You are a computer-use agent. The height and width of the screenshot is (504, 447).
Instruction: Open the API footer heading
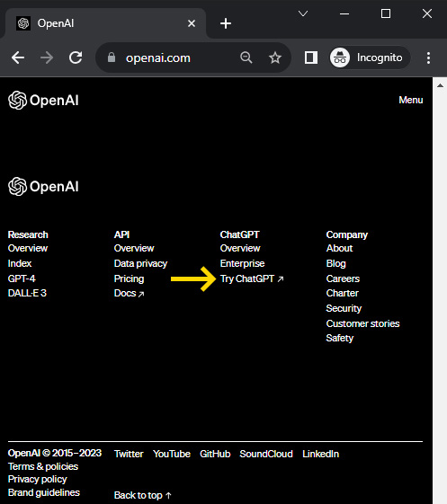click(121, 234)
